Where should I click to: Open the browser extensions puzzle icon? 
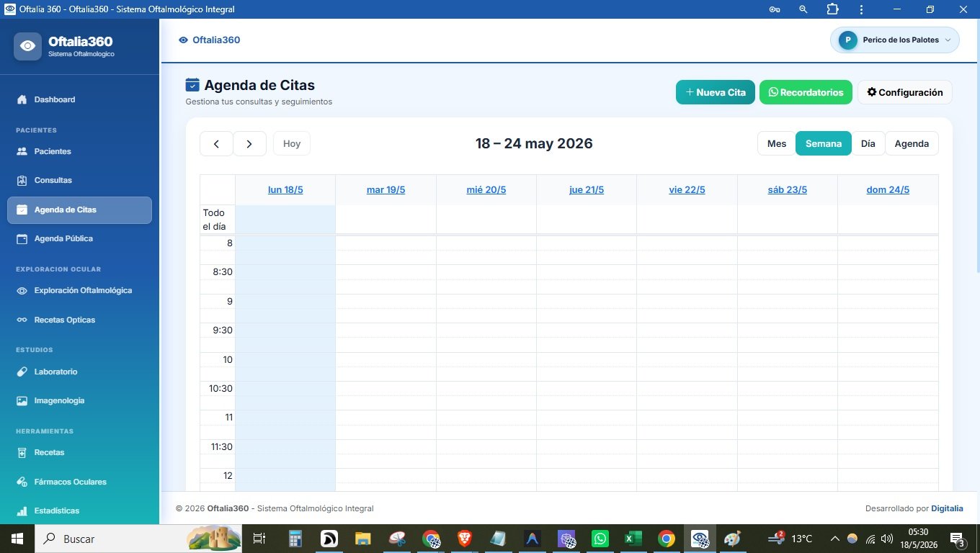point(832,9)
